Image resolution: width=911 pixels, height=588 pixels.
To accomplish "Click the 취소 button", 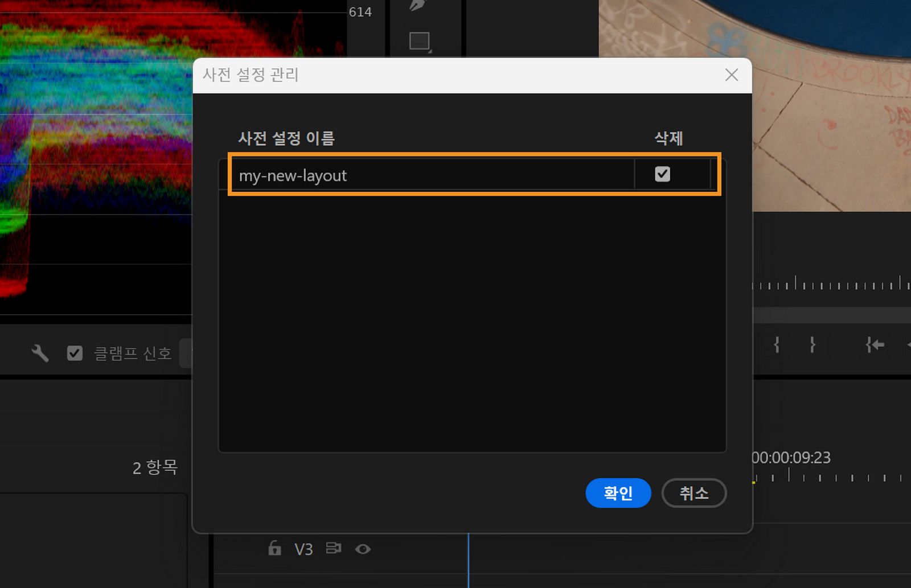I will point(693,494).
